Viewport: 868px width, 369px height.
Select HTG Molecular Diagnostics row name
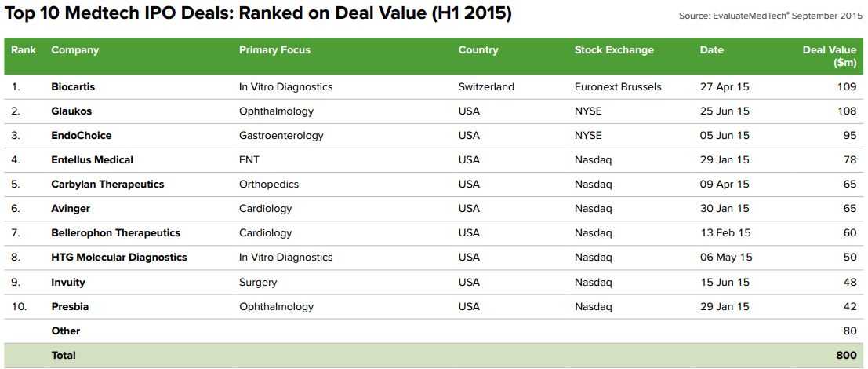119,258
